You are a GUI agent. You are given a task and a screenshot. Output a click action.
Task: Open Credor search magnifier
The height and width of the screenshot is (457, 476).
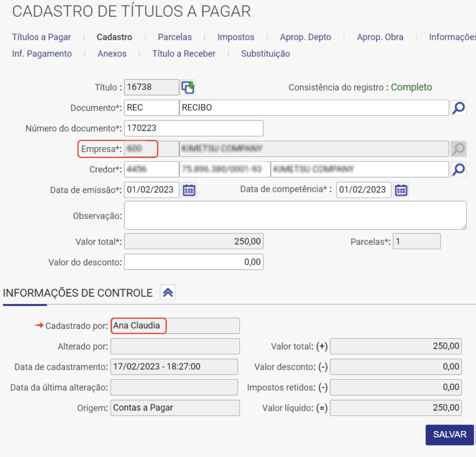point(458,169)
